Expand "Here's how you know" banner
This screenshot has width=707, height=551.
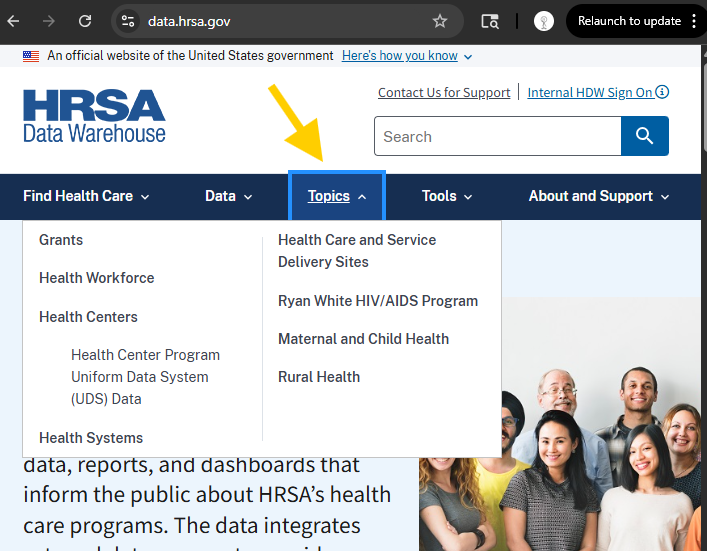coord(407,56)
